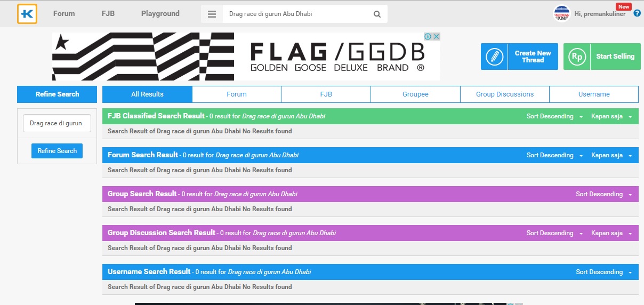The image size is (644, 305).
Task: Click the Start Selling button
Action: (601, 57)
